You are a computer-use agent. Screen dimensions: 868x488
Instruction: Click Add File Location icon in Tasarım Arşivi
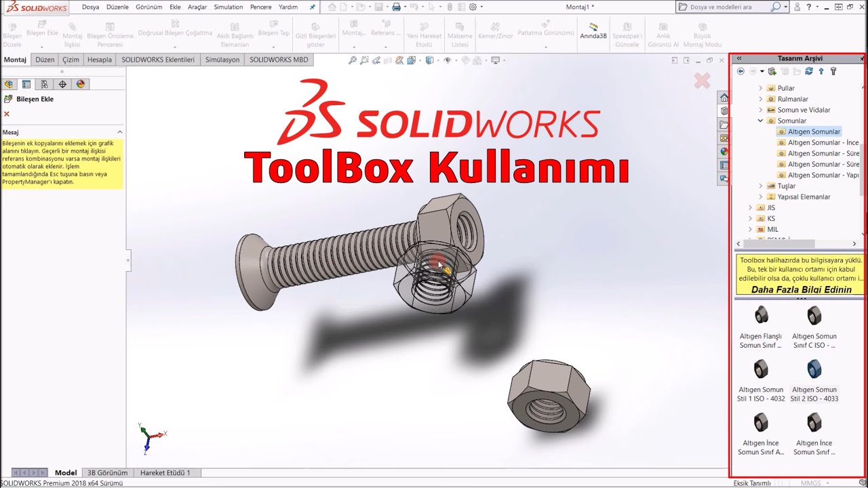(x=772, y=71)
